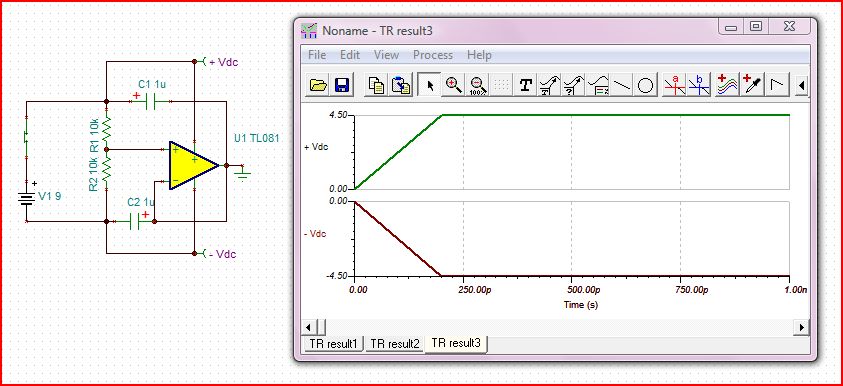843x386 pixels.
Task: Activate the zoom in magnifier tool
Action: pyautogui.click(x=454, y=85)
